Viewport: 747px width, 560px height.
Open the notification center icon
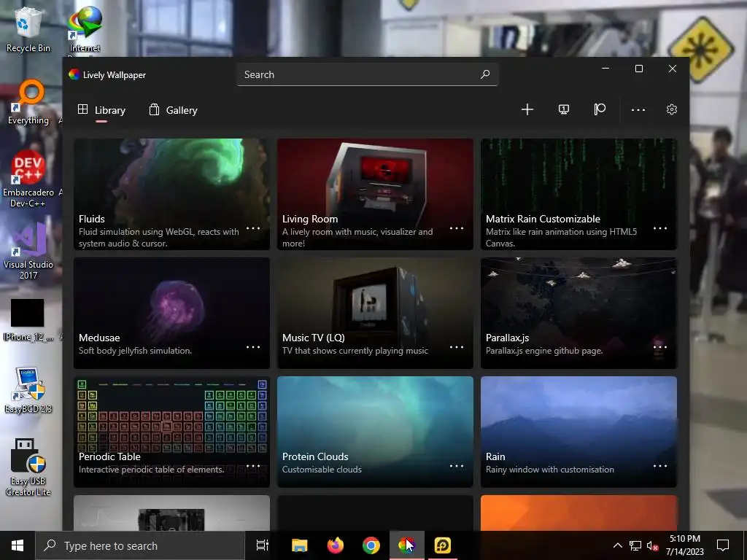click(x=723, y=545)
